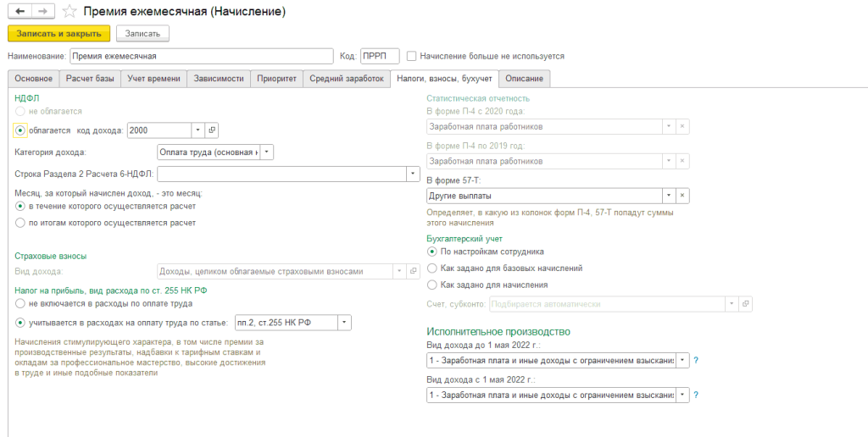
Task: Enable 'Начисление больше не используется' checkbox
Action: pos(412,57)
